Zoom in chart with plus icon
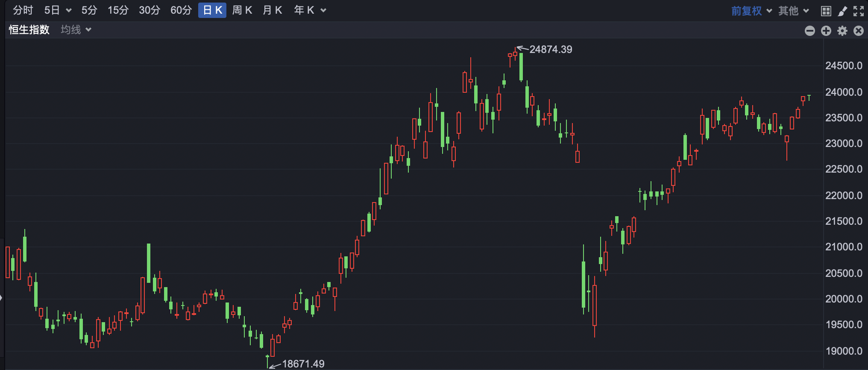Viewport: 868px width, 370px height. click(x=826, y=31)
